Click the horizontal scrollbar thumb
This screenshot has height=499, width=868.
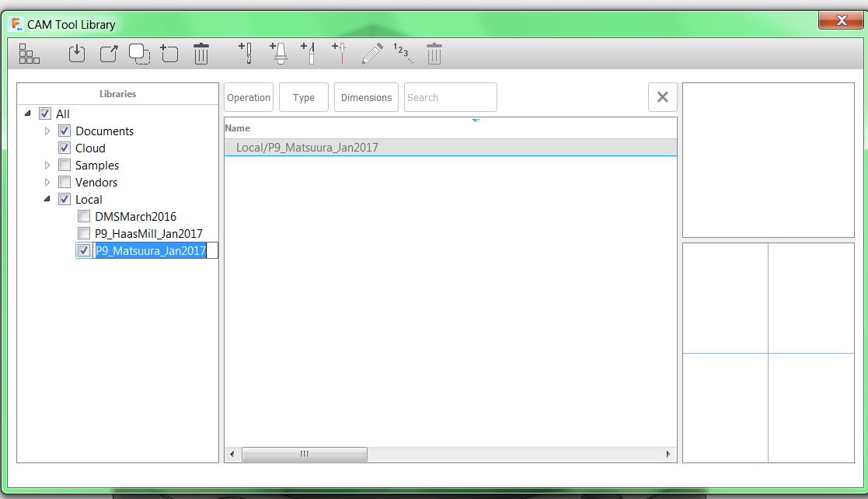(305, 454)
